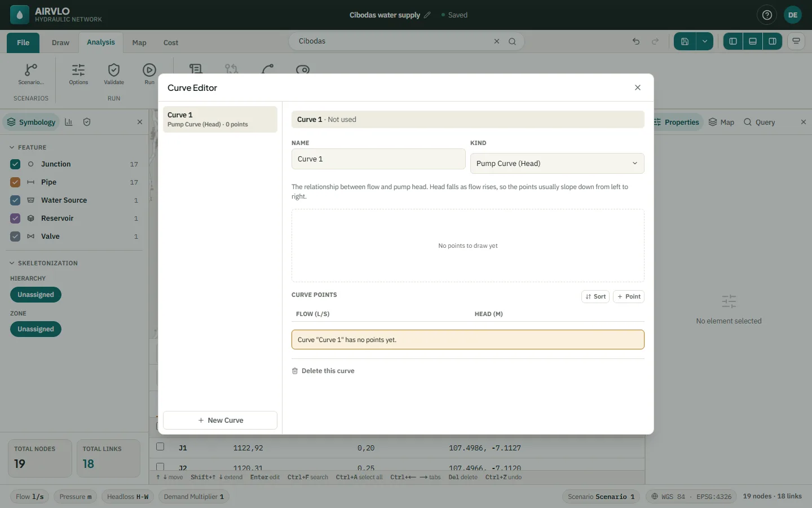The width and height of the screenshot is (812, 508).
Task: Open the Kind dropdown Pump Curve (Head)
Action: click(557, 163)
